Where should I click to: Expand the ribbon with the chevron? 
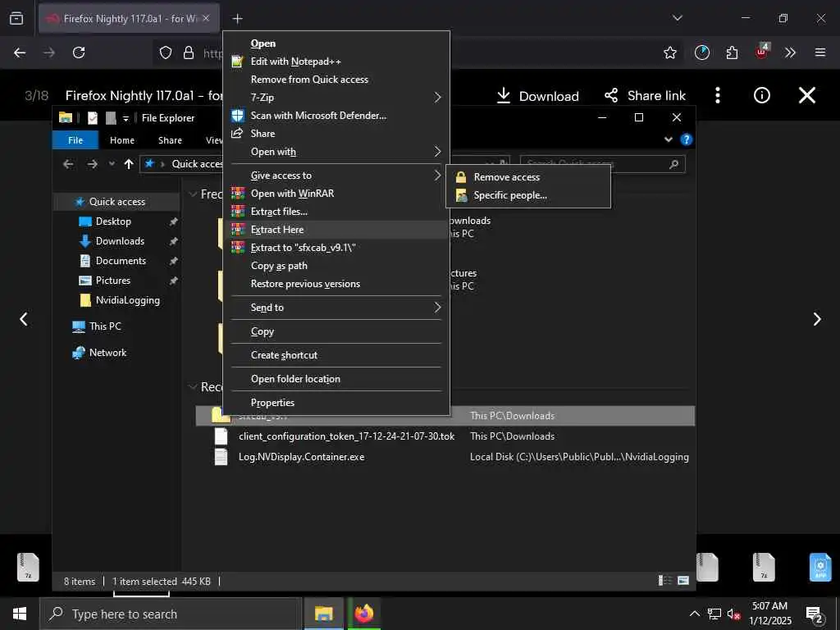click(668, 139)
